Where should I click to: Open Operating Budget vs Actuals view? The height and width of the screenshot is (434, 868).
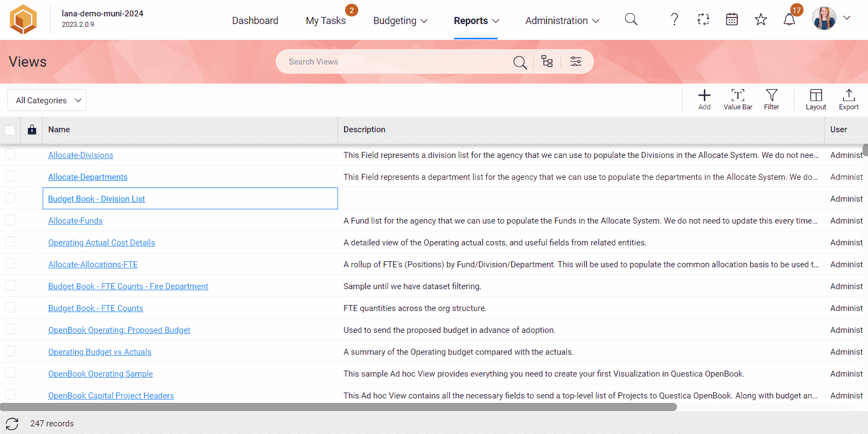click(x=100, y=352)
